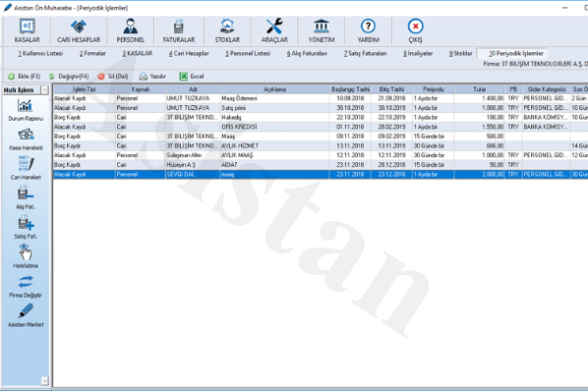Viewport: 588px width, 391px height.
Task: Switch to the 6 Alış Faturaları tab
Action: pos(307,54)
